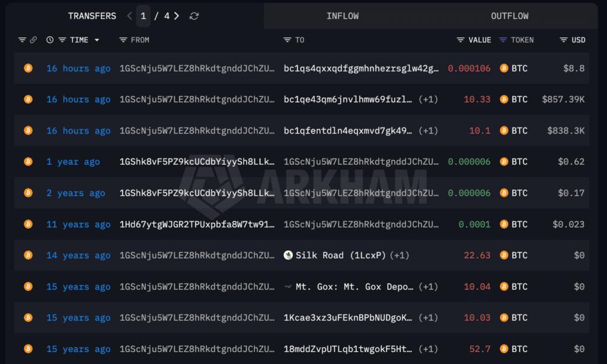Screen dimensions: 607x364
Task: Click Bitcoin chain icon in the 11 years ago row
Action: click(28, 224)
